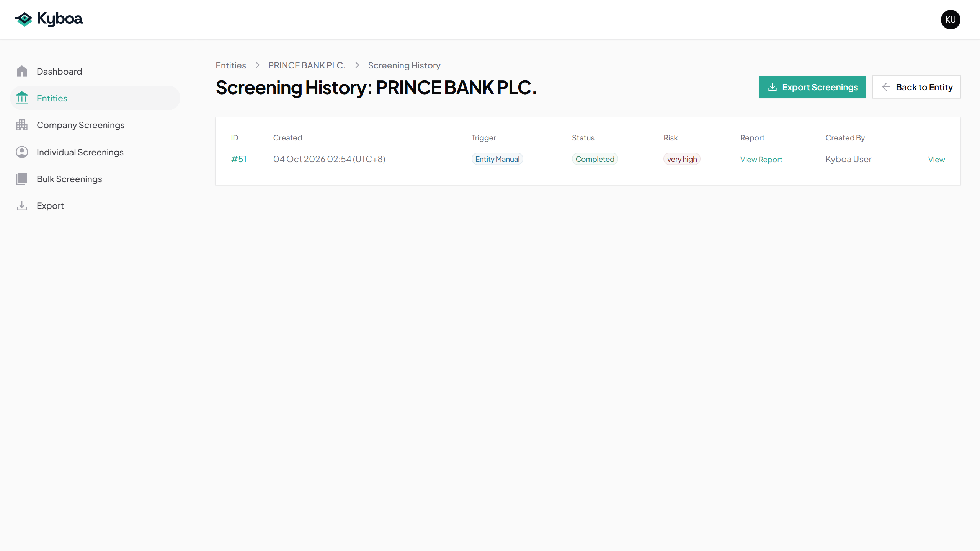
Task: Click the Company Screenings building icon
Action: [x=22, y=125]
